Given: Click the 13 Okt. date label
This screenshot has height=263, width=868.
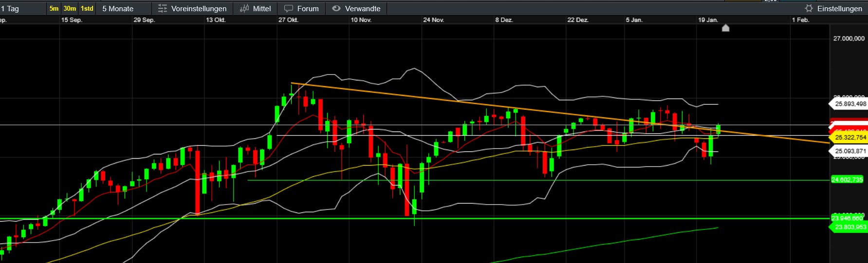Looking at the screenshot, I should click(x=216, y=20).
